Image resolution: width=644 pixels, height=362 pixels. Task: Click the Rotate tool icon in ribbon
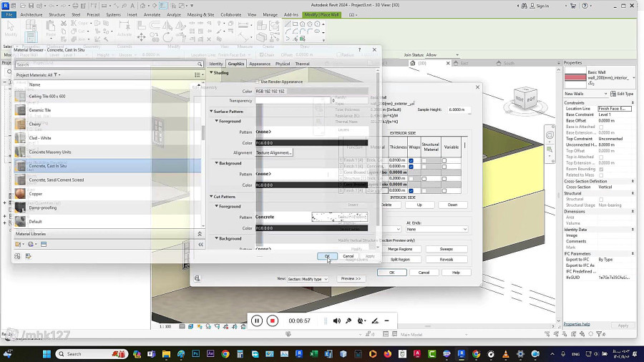click(167, 37)
